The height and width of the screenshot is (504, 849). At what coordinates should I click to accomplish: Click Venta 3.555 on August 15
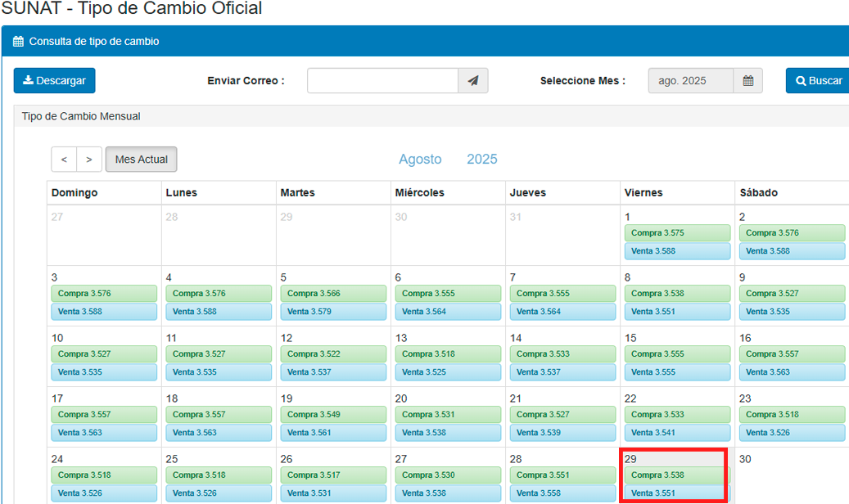(x=677, y=372)
